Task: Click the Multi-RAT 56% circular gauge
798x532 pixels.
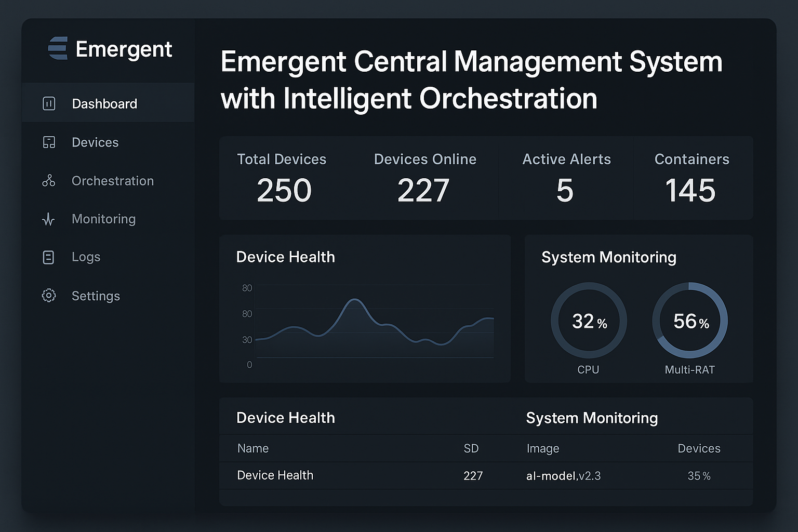Action: (690, 321)
